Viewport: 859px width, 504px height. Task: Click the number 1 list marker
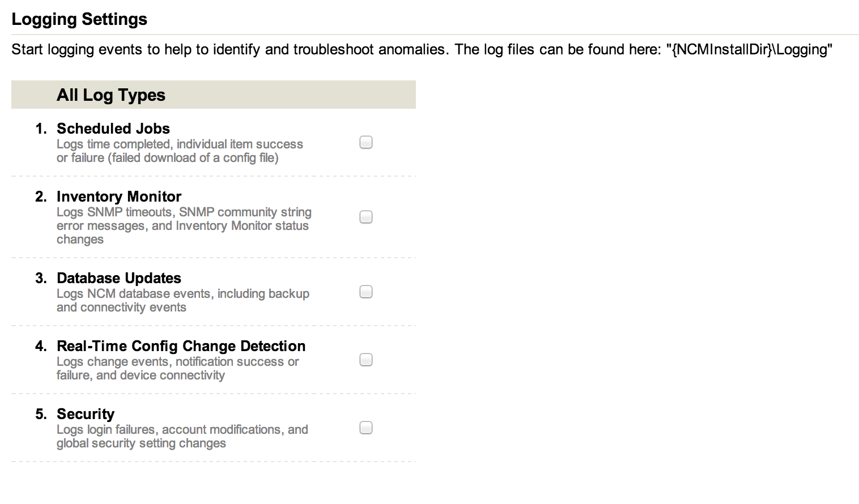click(41, 129)
